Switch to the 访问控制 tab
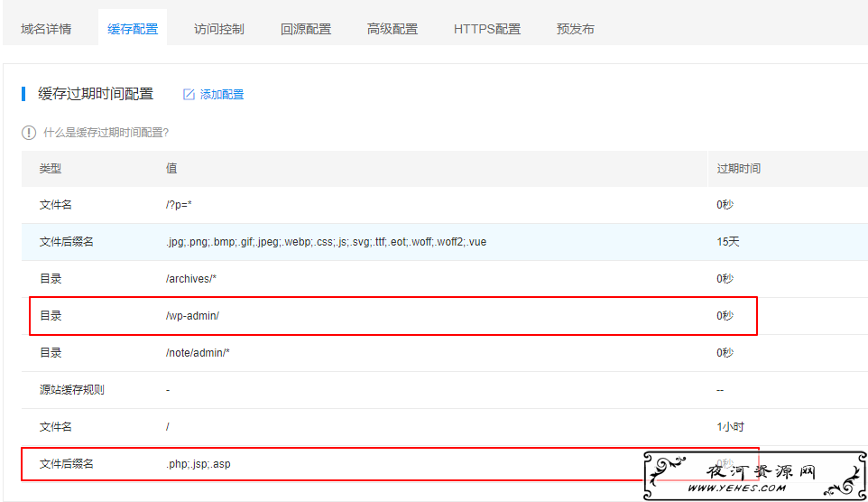 click(219, 29)
